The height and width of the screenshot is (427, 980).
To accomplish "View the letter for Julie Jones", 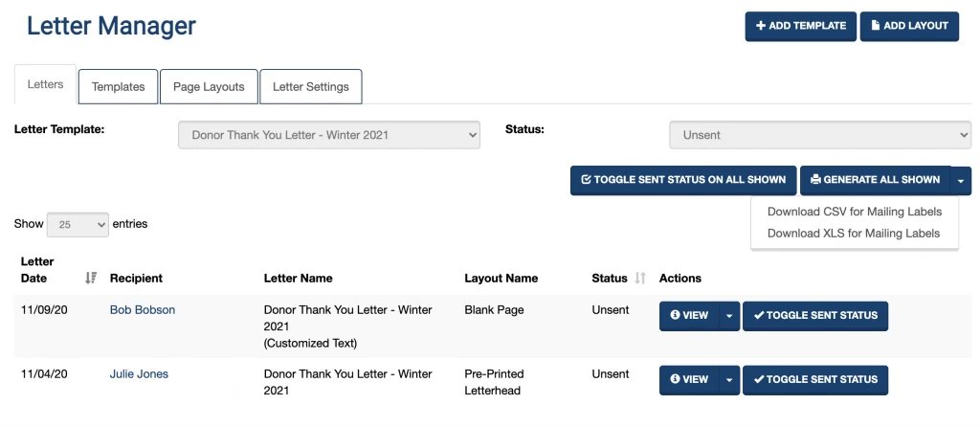I will (689, 380).
